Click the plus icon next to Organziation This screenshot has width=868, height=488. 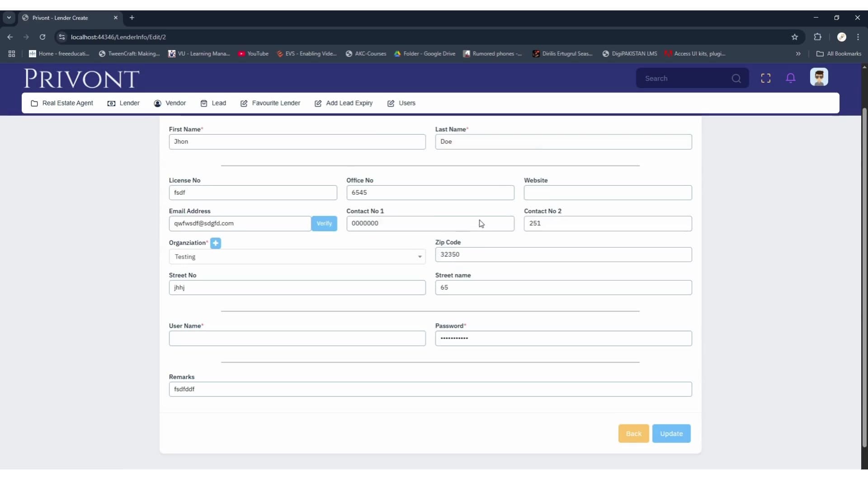pyautogui.click(x=216, y=243)
